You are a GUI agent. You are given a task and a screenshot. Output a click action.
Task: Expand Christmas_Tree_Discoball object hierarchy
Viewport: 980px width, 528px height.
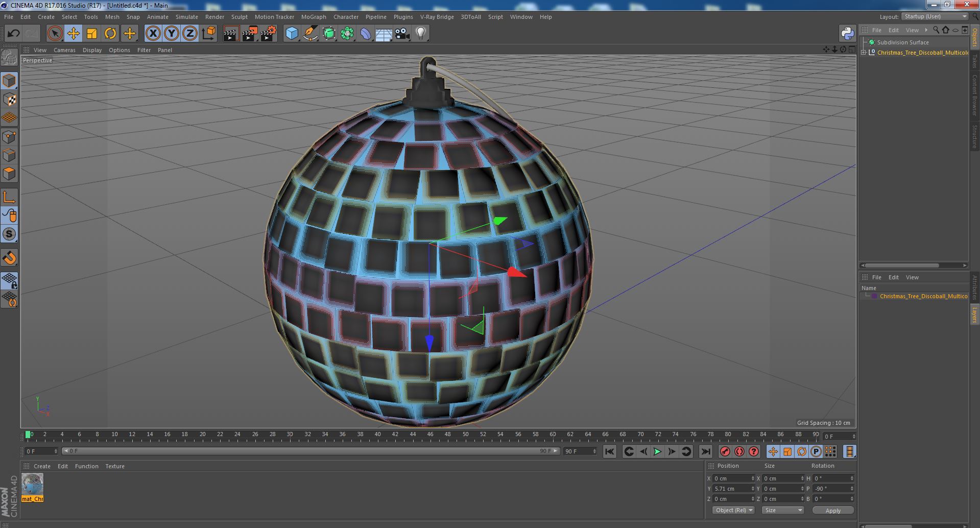(x=864, y=53)
